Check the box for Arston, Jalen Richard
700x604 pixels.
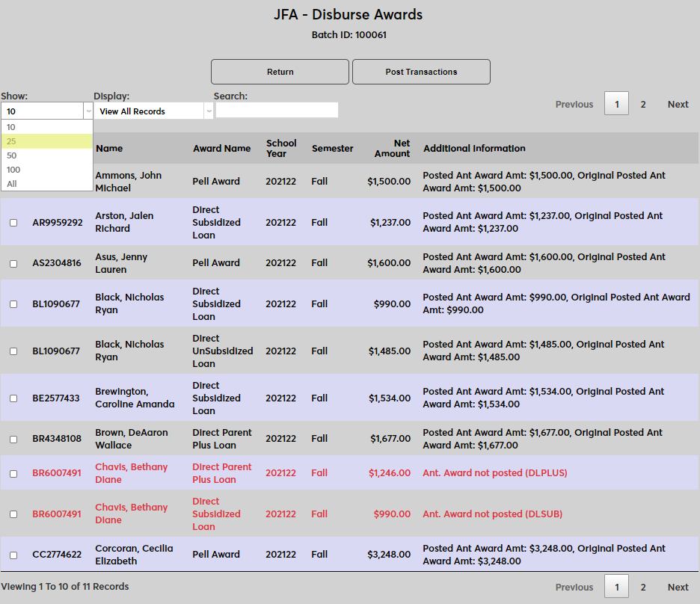13,223
